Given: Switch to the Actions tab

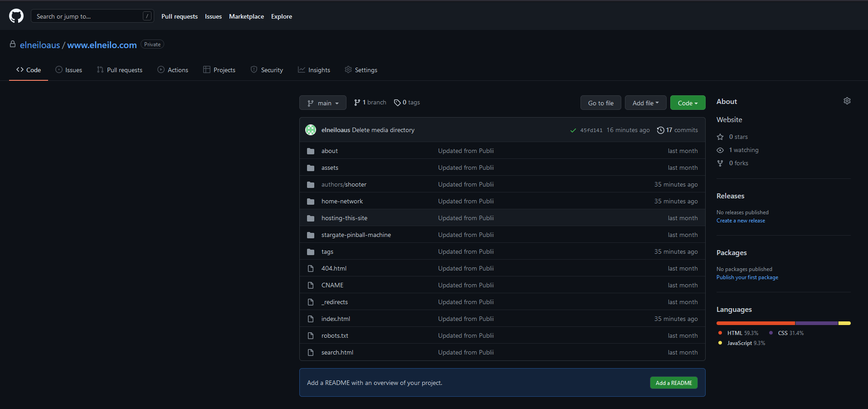Looking at the screenshot, I should point(173,70).
